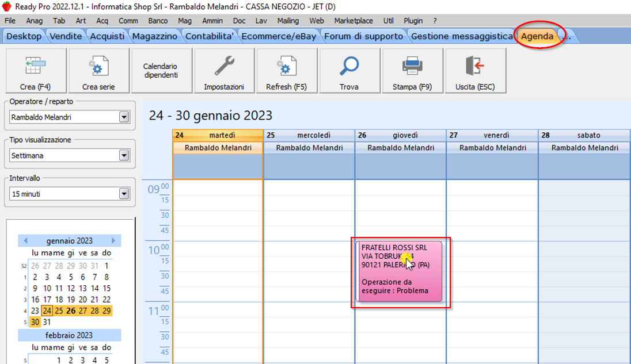Open Calendario dipendenti button
The width and height of the screenshot is (631, 364).
[161, 71]
